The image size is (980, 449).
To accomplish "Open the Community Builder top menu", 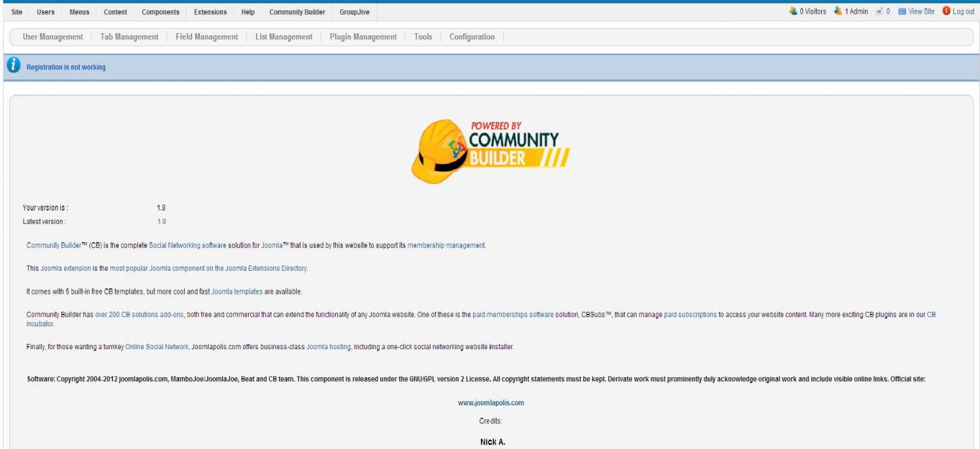I will coord(297,12).
